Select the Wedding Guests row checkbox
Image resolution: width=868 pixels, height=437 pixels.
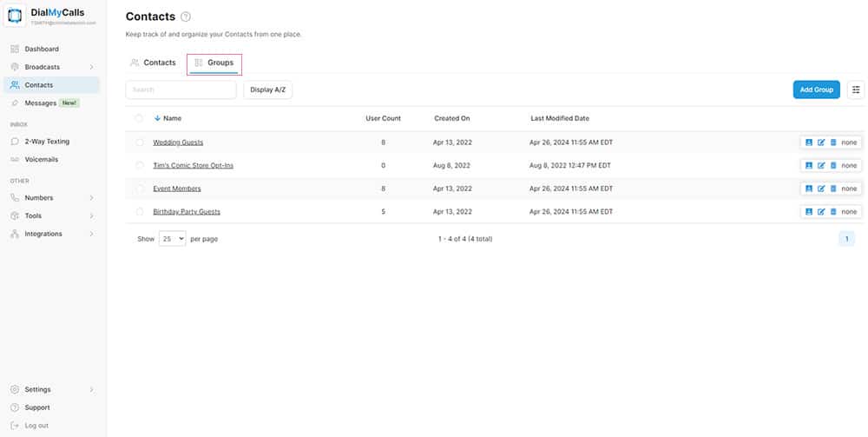point(139,142)
